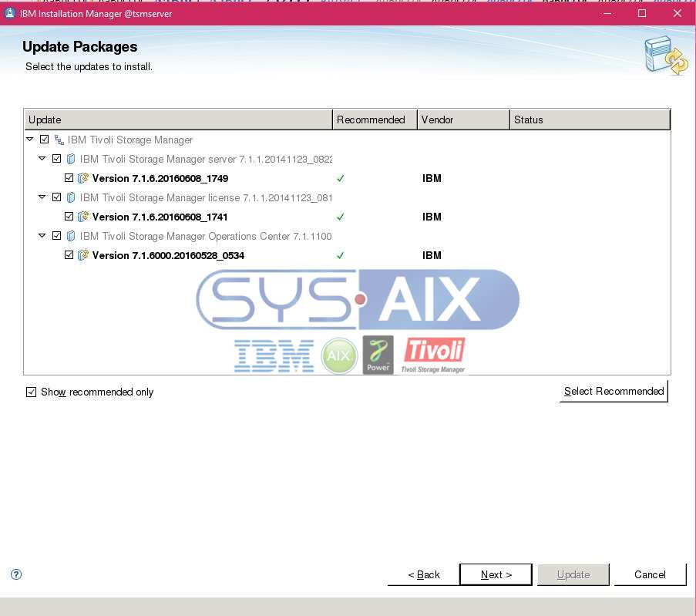Click the package icon for Operations Center
696x616 pixels.
click(71, 236)
